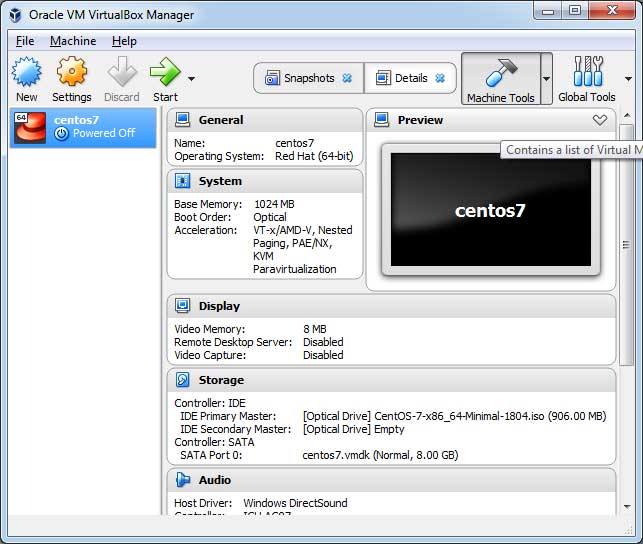The width and height of the screenshot is (643, 544).
Task: Click CentOS-7-x86_64-Minimal-1804.iso entry
Action: (x=454, y=417)
